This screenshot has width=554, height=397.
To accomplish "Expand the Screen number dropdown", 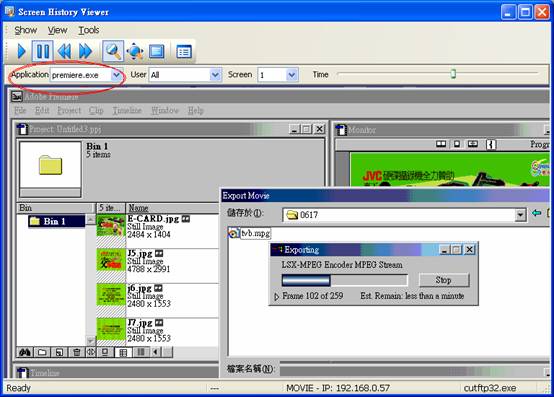I will click(x=291, y=75).
